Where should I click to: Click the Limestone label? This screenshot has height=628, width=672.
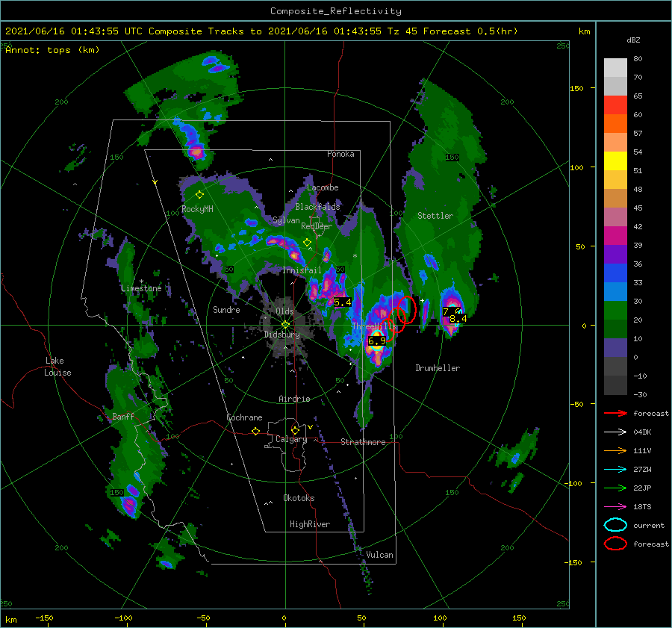(x=141, y=288)
